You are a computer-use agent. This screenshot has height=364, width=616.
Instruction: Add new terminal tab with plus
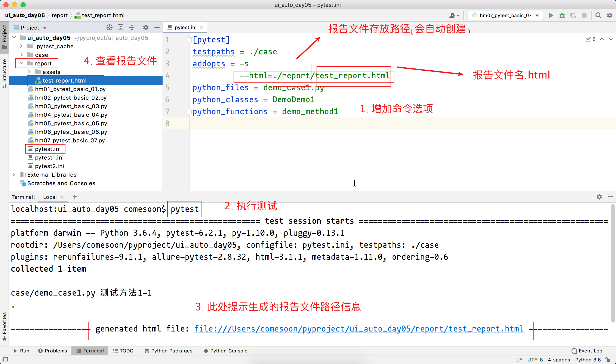point(75,197)
